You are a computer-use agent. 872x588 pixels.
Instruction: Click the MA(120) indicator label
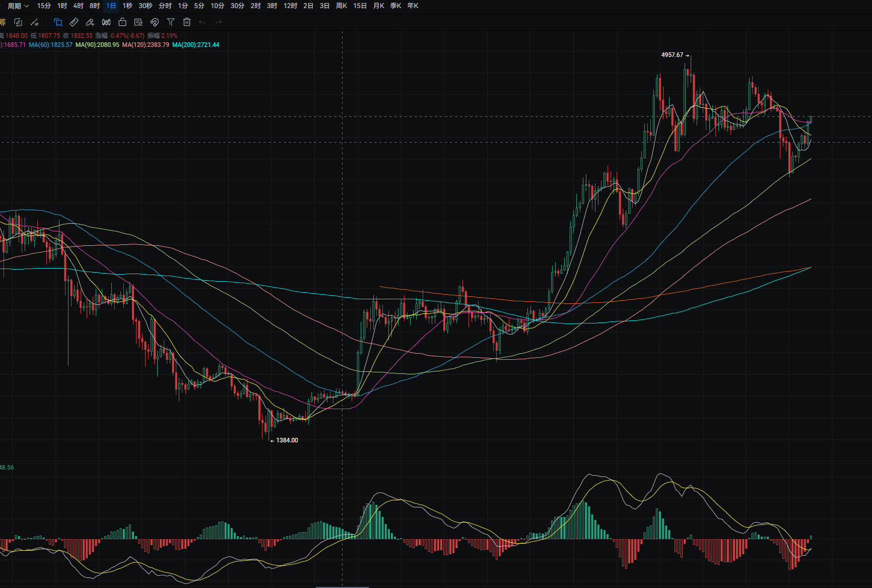pyautogui.click(x=146, y=45)
